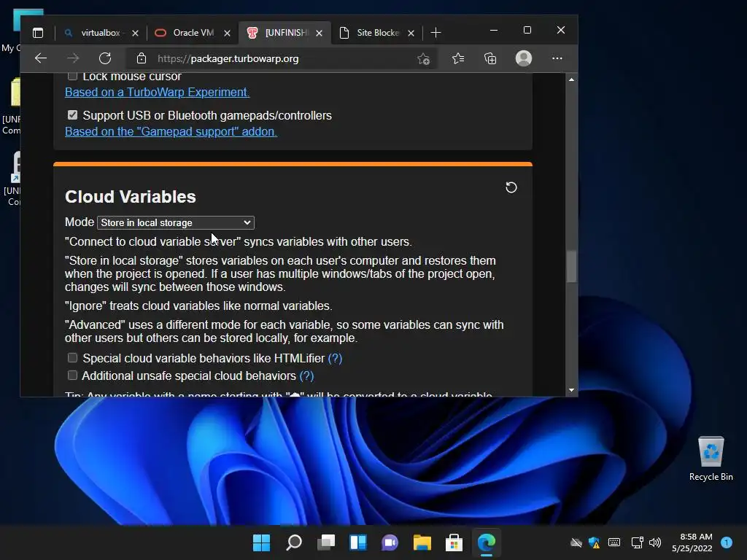Open the browser tab actions menu icon
747x560 pixels.
[x=38, y=32]
